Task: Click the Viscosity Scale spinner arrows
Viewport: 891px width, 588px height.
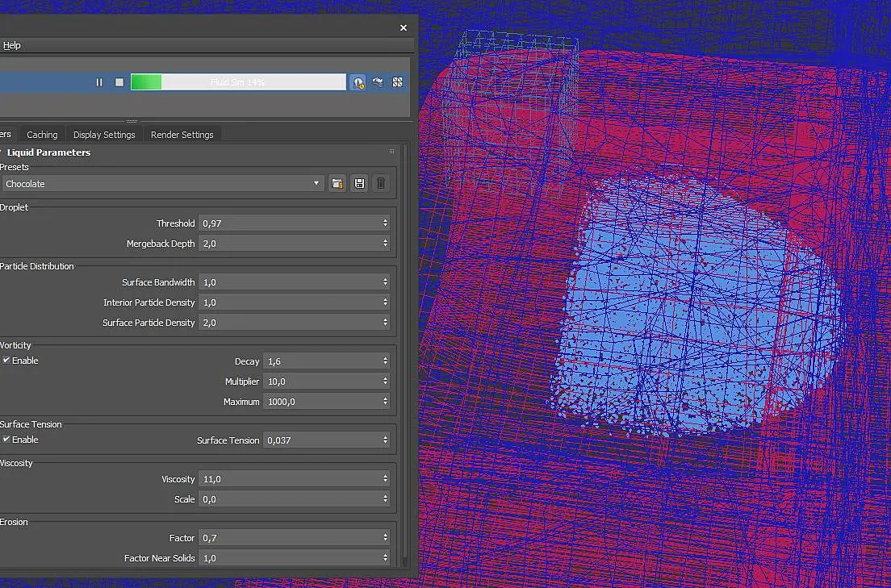Action: click(385, 498)
